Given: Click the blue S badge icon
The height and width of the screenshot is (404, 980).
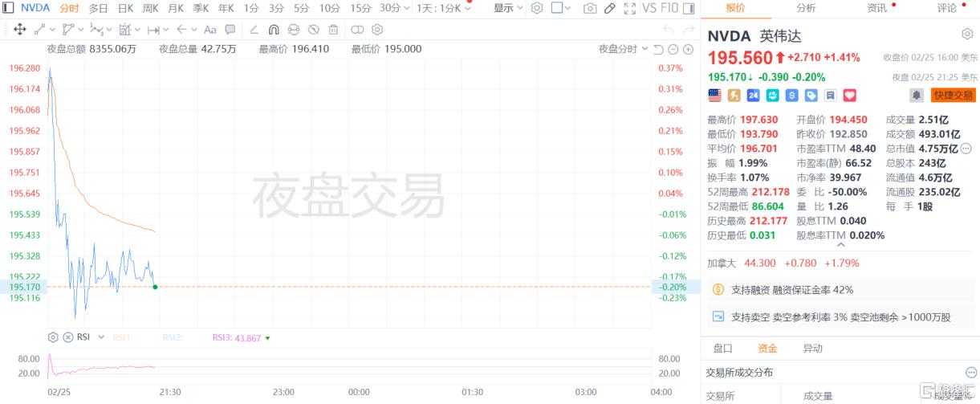Looking at the screenshot, I should click(791, 96).
